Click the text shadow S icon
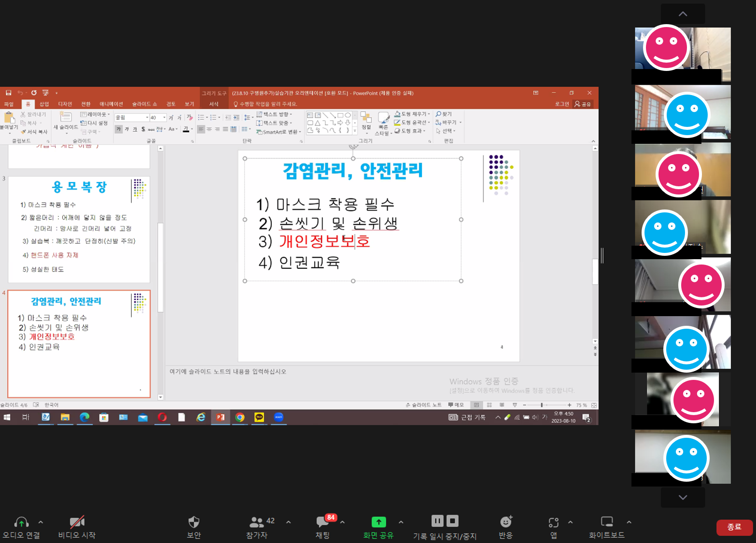The height and width of the screenshot is (543, 756). (x=143, y=129)
